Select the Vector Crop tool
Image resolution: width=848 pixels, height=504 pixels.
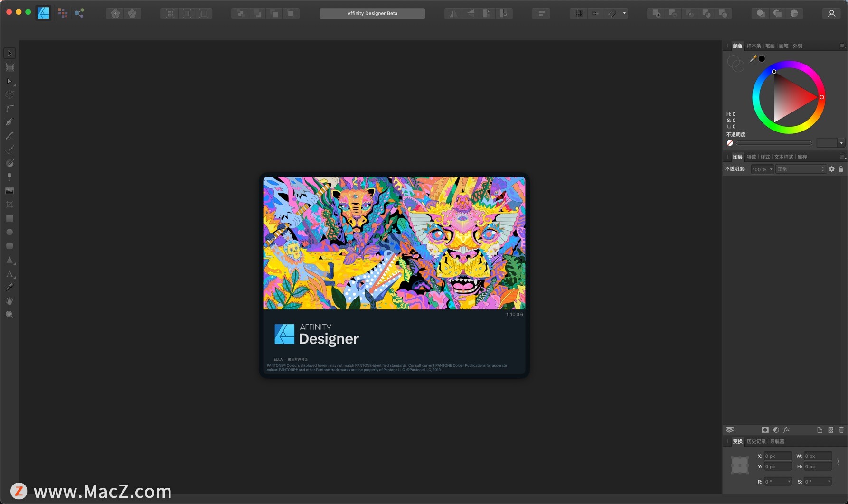tap(9, 205)
